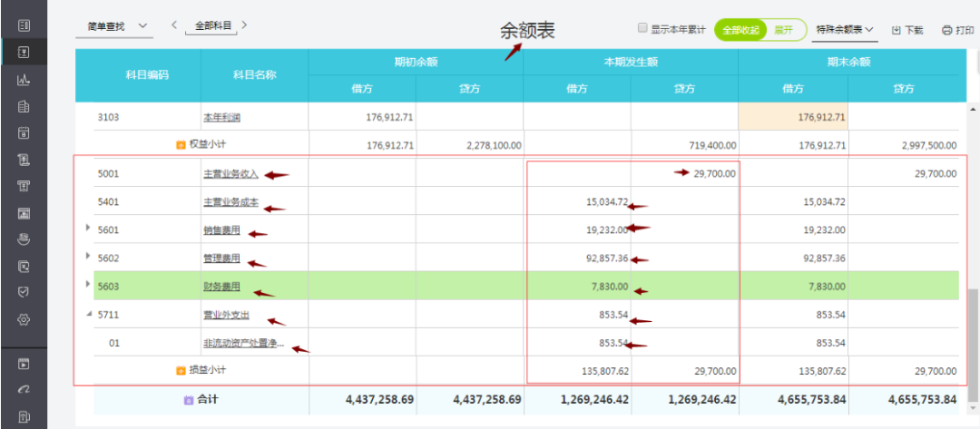Switch toggle to 展开
Image resolution: width=980 pixels, height=429 pixels.
784,29
